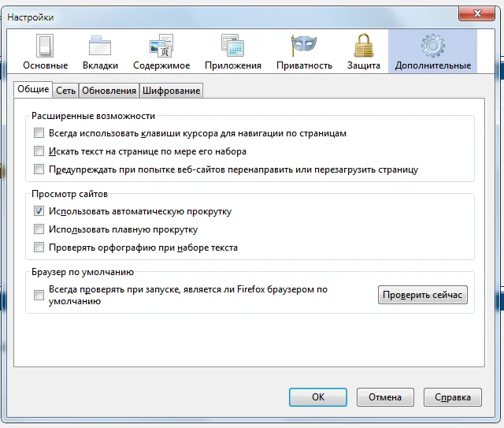Switch to the Обновления tab
Viewport: 504px width, 428px height.
[109, 91]
